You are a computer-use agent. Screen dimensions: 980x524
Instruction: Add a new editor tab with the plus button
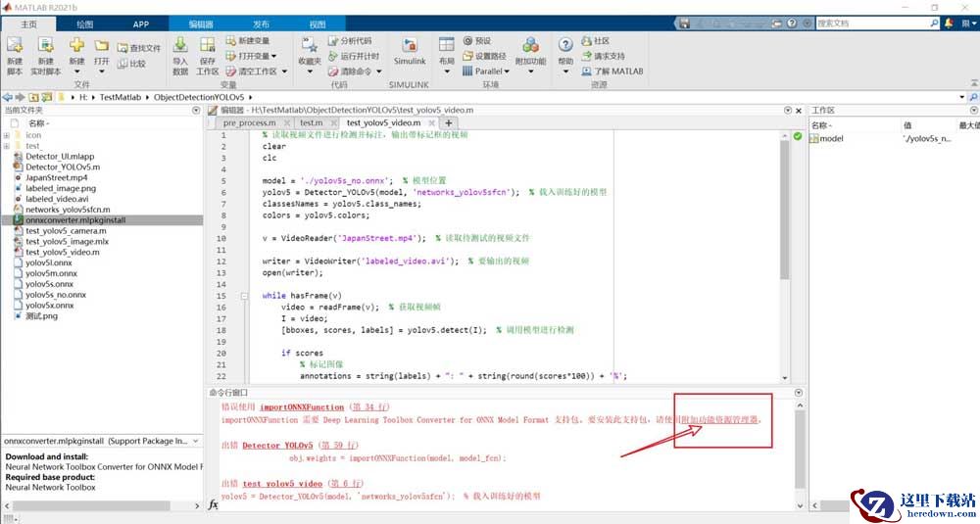[x=448, y=122]
